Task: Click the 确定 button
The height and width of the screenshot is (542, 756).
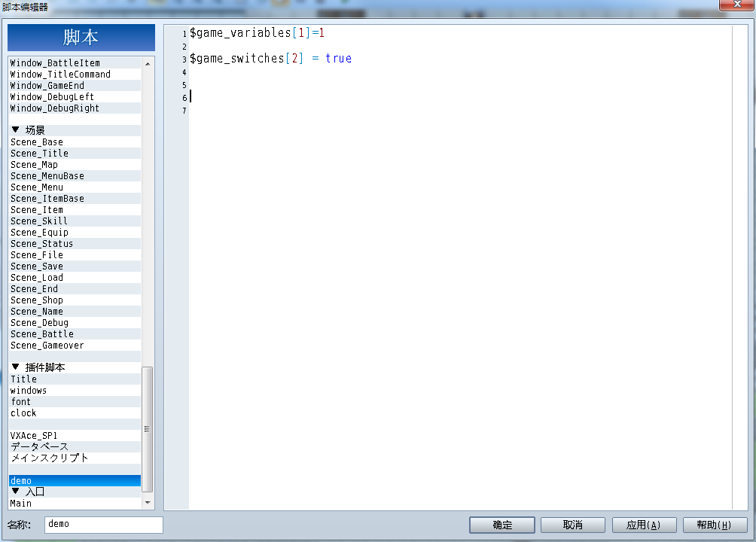Action: pos(502,525)
